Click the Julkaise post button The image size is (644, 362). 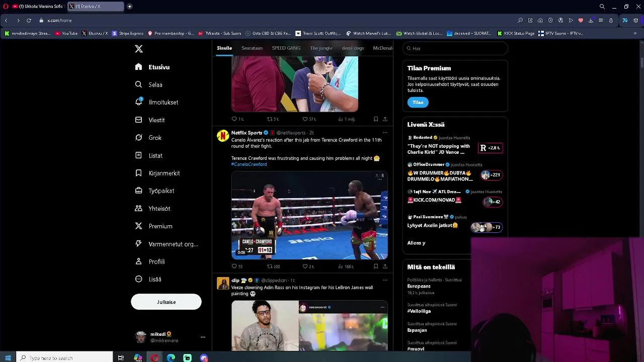166,302
